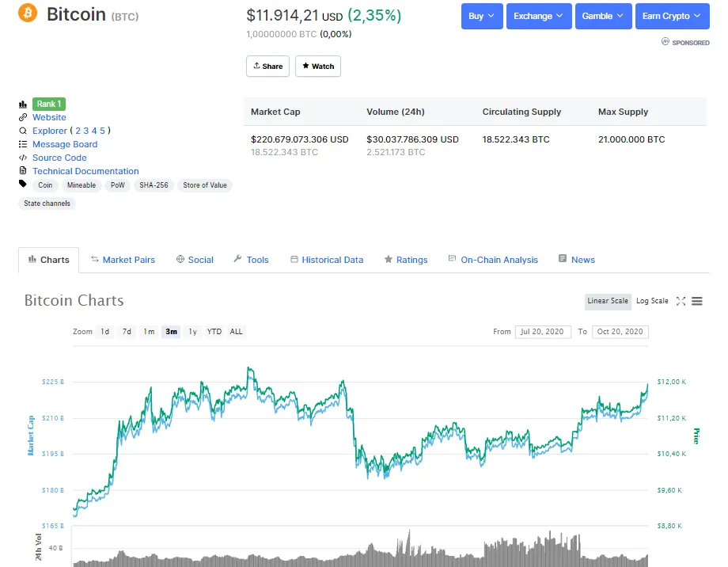Set chart zoom to ALL

point(236,331)
